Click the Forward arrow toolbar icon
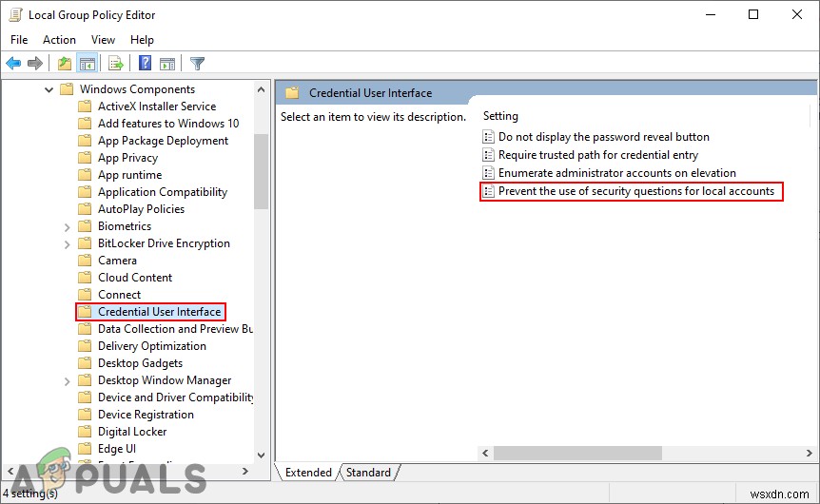Image resolution: width=820 pixels, height=504 pixels. click(35, 64)
